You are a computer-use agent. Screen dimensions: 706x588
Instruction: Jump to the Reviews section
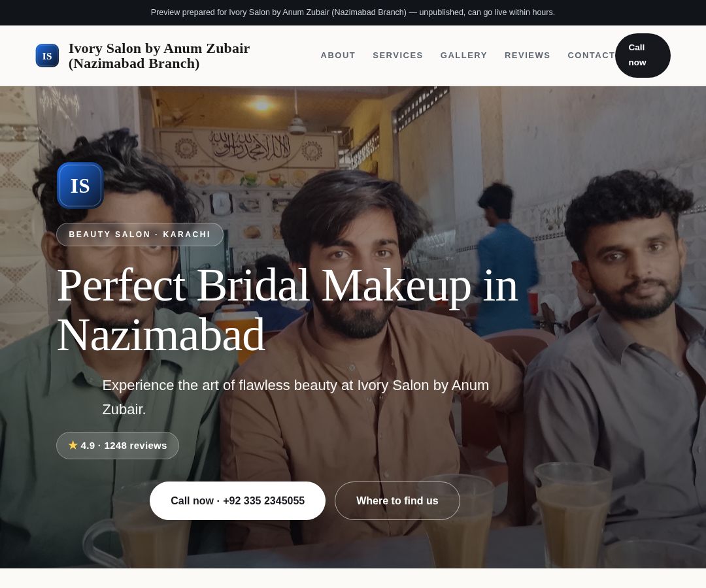528,56
